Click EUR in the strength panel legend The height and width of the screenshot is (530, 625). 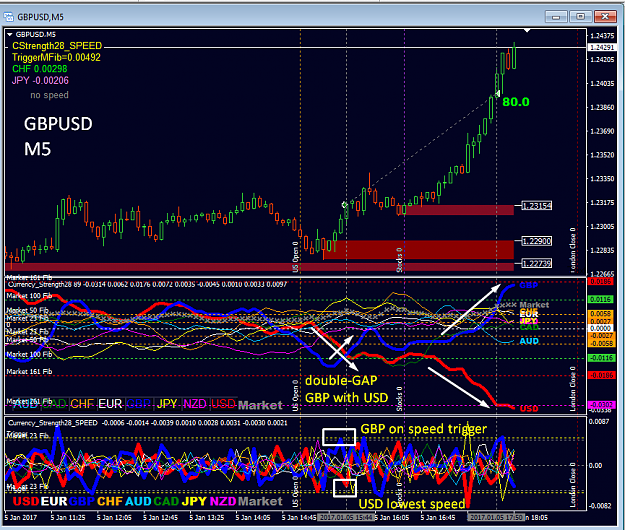[x=110, y=404]
